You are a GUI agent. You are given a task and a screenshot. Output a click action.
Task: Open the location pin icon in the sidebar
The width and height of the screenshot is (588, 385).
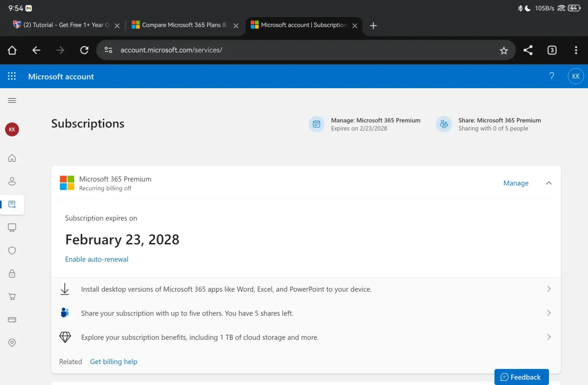tap(12, 343)
